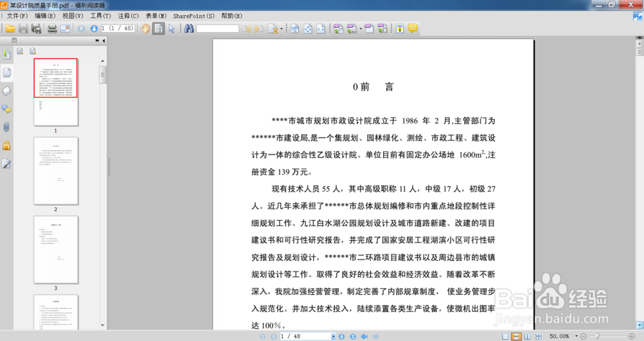This screenshot has width=644, height=341.
Task: Click the zoom slider handle
Action: 597,336
